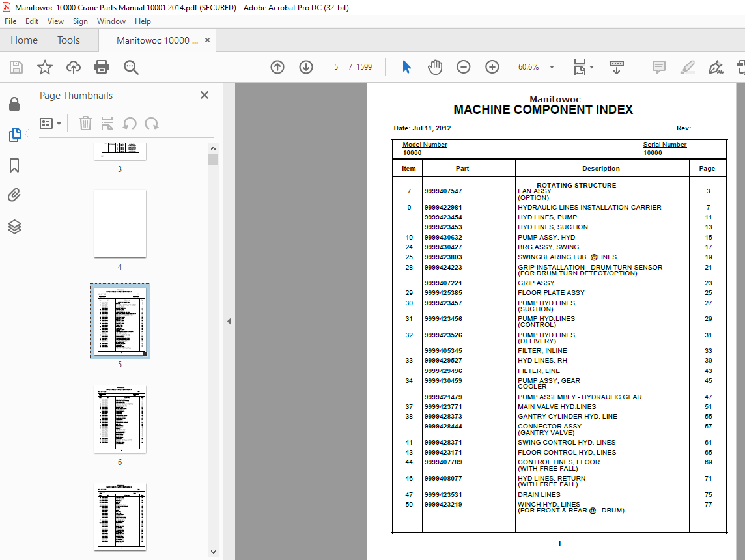Image resolution: width=745 pixels, height=560 pixels.
Task: Click the thumbnail panel scrollbar thumb
Action: pos(213,160)
